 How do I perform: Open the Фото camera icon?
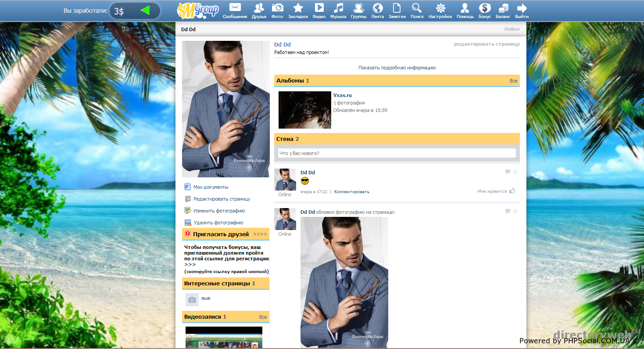click(x=277, y=8)
